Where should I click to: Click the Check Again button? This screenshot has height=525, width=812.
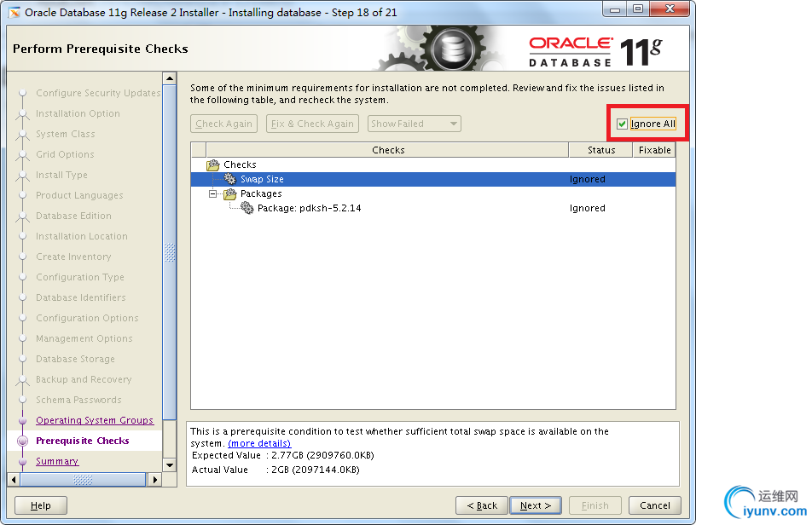coord(223,124)
